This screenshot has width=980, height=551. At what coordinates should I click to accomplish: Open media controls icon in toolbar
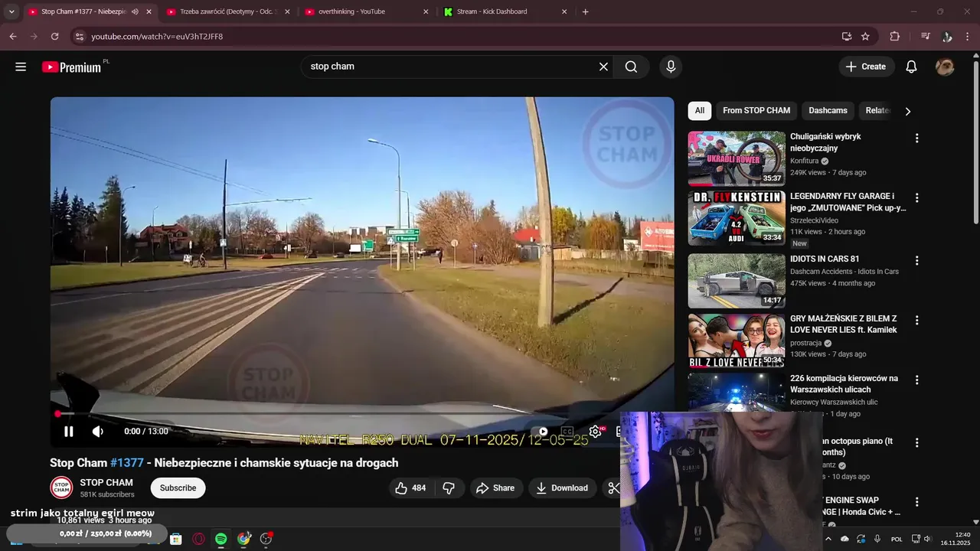[925, 36]
